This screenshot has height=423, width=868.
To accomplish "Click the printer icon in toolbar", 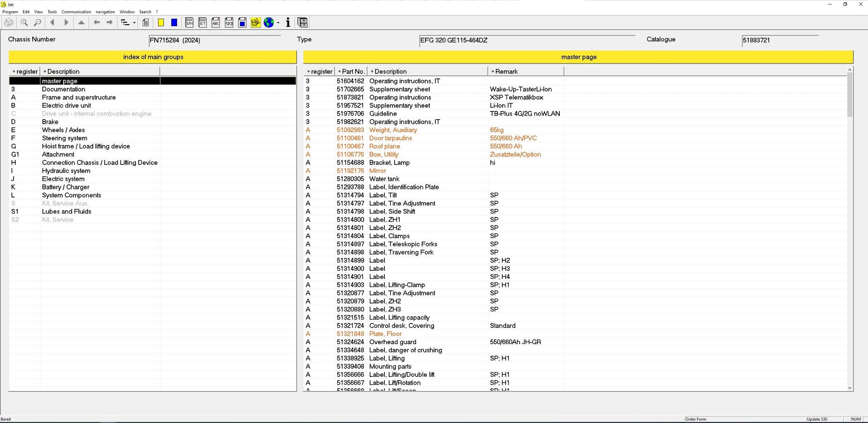I will click(x=9, y=23).
